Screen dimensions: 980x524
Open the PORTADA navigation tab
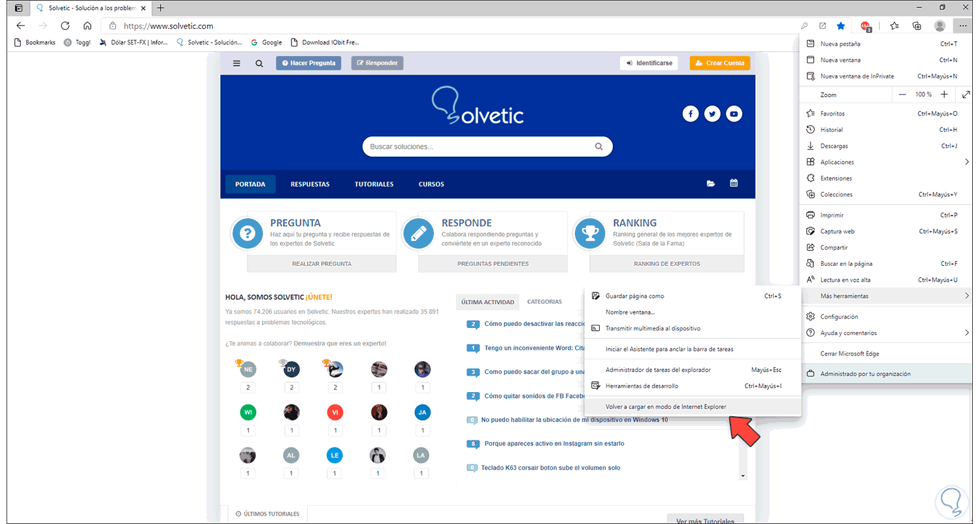click(250, 184)
